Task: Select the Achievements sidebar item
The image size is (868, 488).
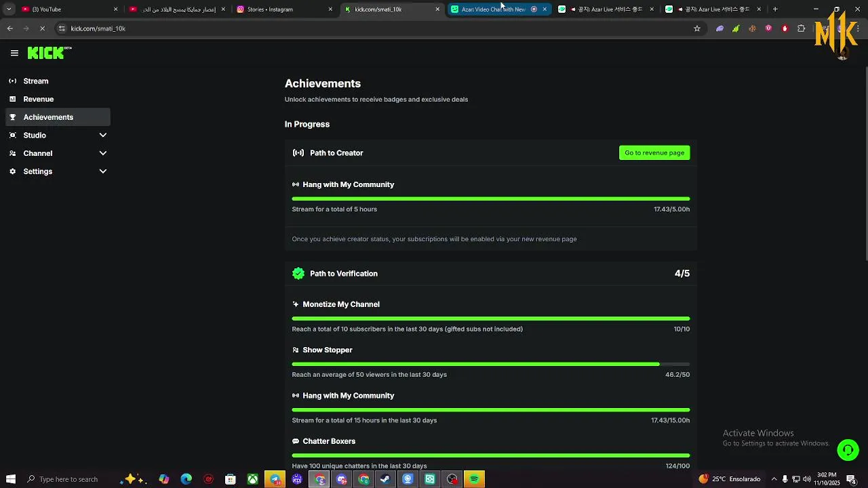Action: point(58,117)
